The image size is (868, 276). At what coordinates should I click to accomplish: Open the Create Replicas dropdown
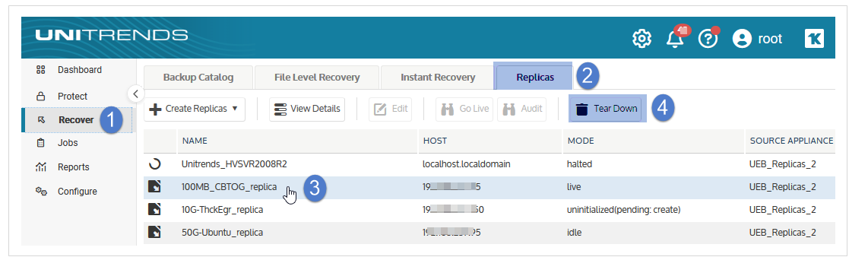coord(195,109)
